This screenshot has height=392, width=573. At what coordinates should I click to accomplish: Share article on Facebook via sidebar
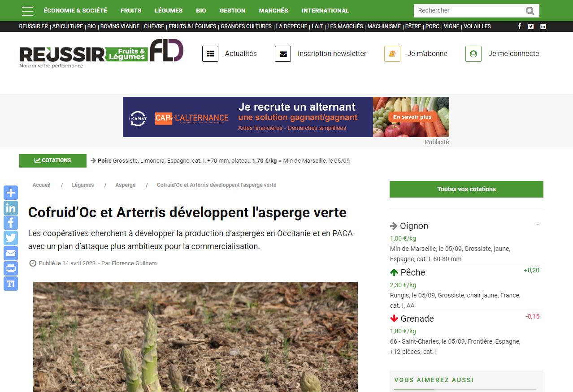coord(11,223)
